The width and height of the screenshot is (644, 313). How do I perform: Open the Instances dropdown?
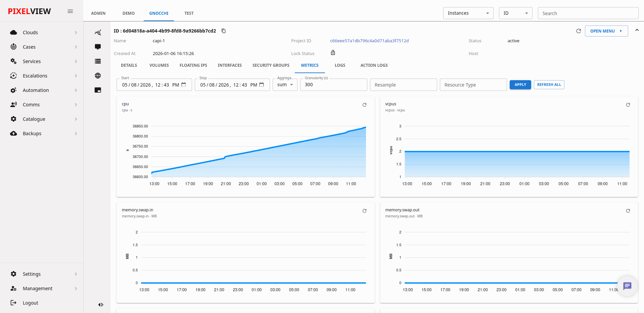[x=468, y=13]
